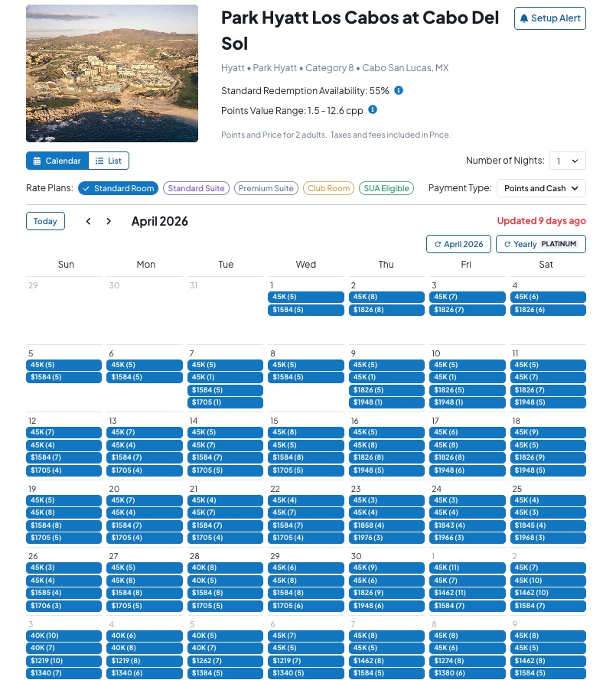Go to previous month with left chevron

pyautogui.click(x=89, y=221)
